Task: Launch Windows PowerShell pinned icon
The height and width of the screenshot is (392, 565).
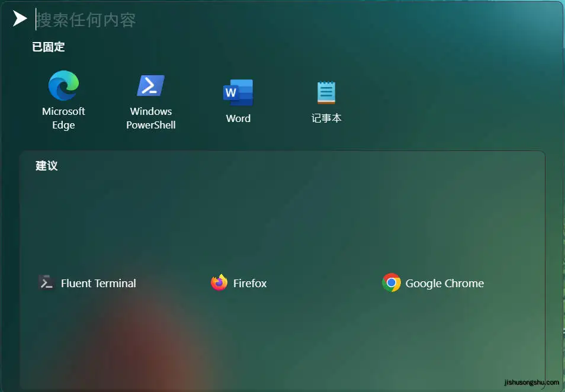Action: tap(150, 85)
